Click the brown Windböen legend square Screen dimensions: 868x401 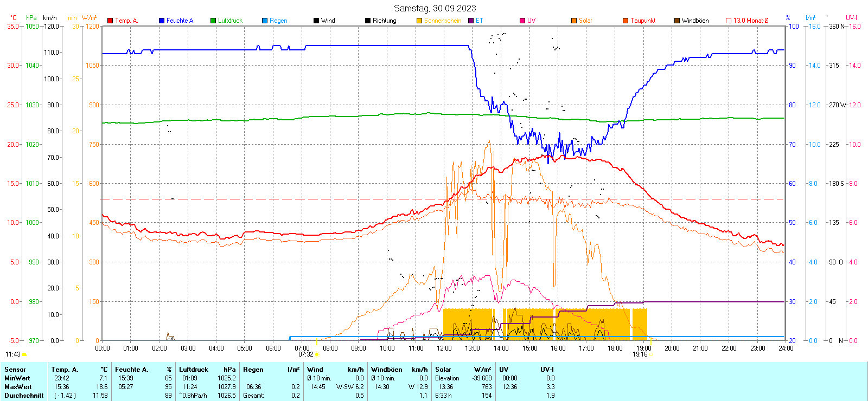click(x=677, y=21)
